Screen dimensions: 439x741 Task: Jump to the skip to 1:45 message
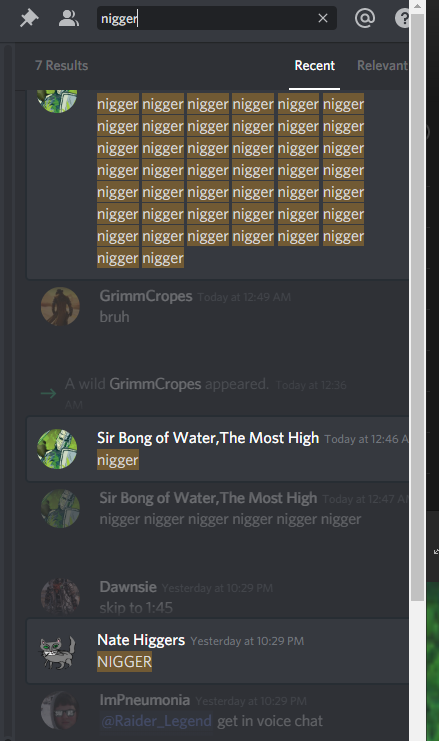(136, 608)
